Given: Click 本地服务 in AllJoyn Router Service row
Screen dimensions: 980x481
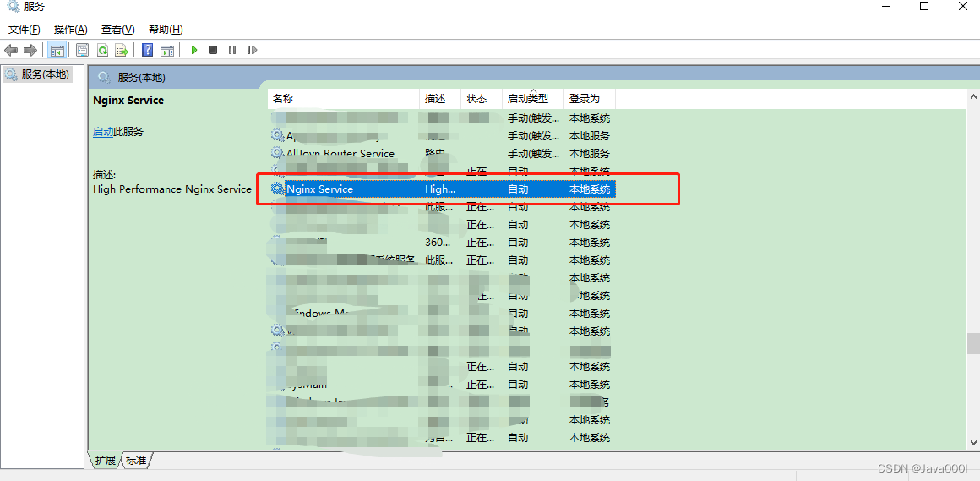Looking at the screenshot, I should click(590, 153).
